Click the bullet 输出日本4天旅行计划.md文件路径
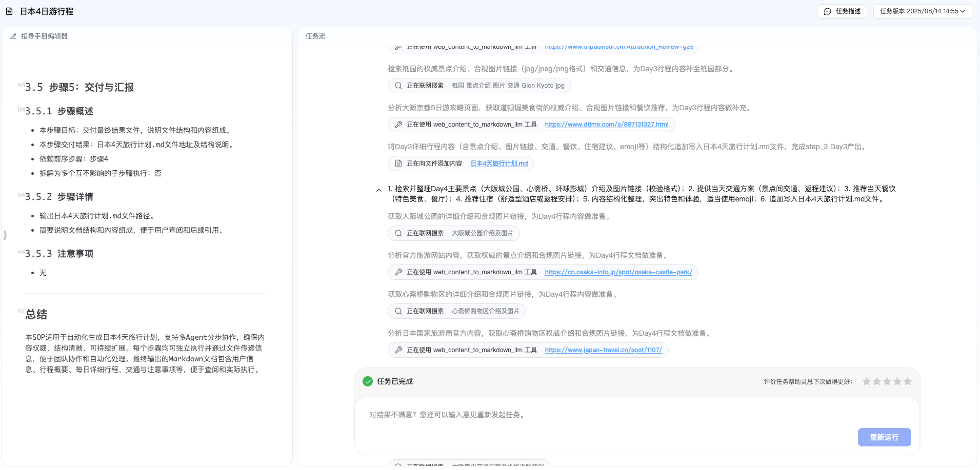Image resolution: width=980 pixels, height=470 pixels. pyautogui.click(x=98, y=216)
